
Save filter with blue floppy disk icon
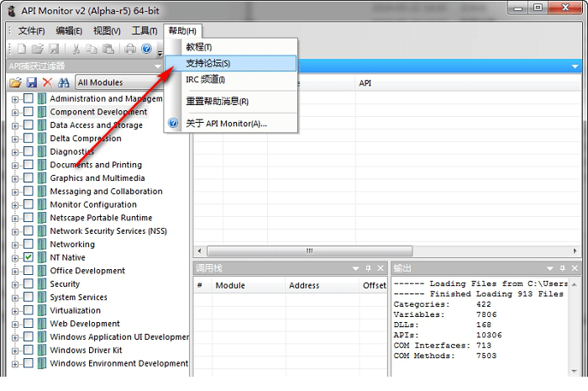(32, 82)
